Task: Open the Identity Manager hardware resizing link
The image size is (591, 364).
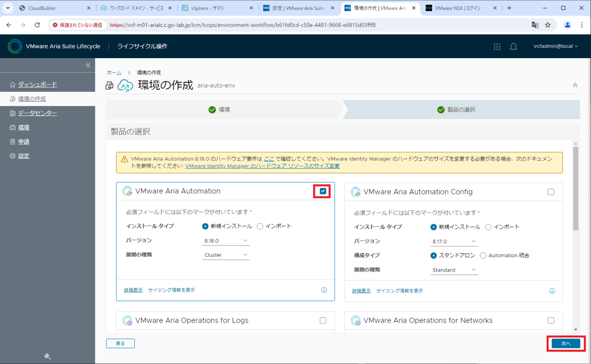Action: click(262, 166)
